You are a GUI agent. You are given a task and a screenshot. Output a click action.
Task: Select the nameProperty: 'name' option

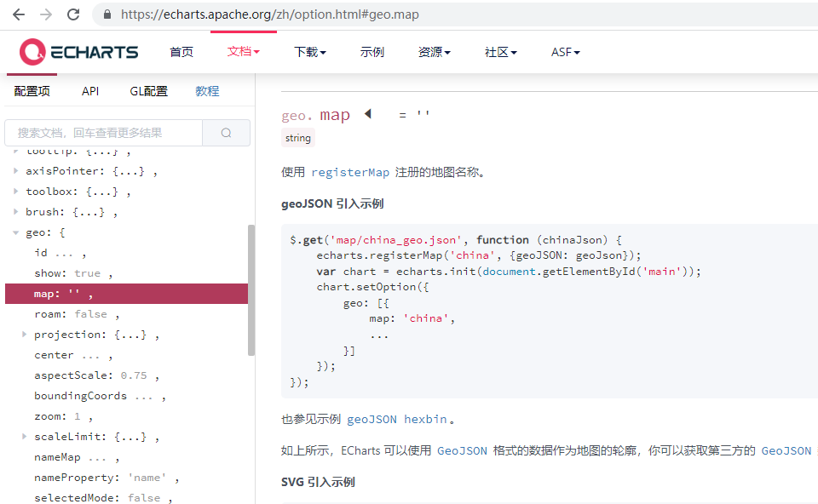pyautogui.click(x=107, y=478)
